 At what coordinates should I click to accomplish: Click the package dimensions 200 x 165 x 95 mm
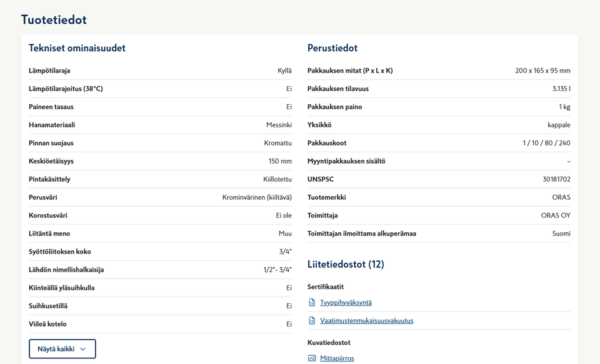click(x=542, y=71)
